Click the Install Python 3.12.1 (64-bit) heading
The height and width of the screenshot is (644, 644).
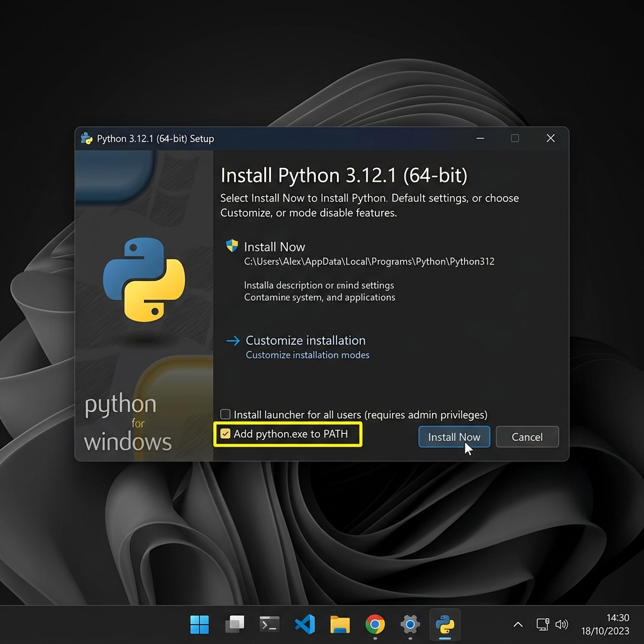point(344,175)
